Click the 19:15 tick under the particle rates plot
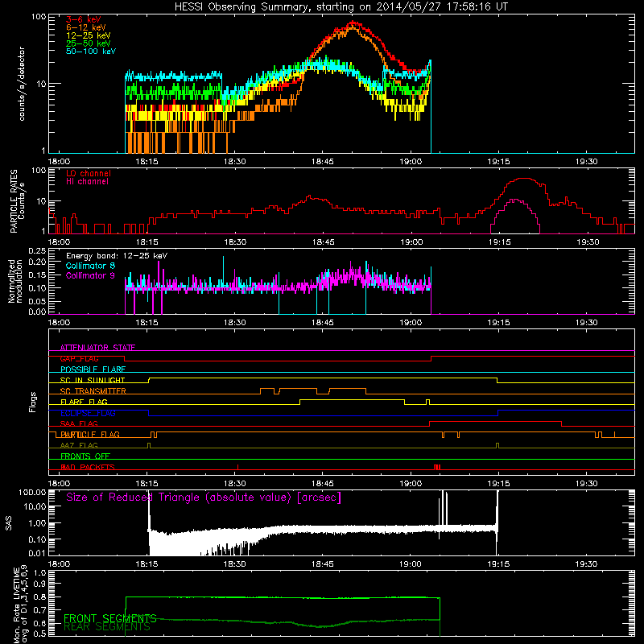Screen dimensions: 644x644 pos(499,242)
